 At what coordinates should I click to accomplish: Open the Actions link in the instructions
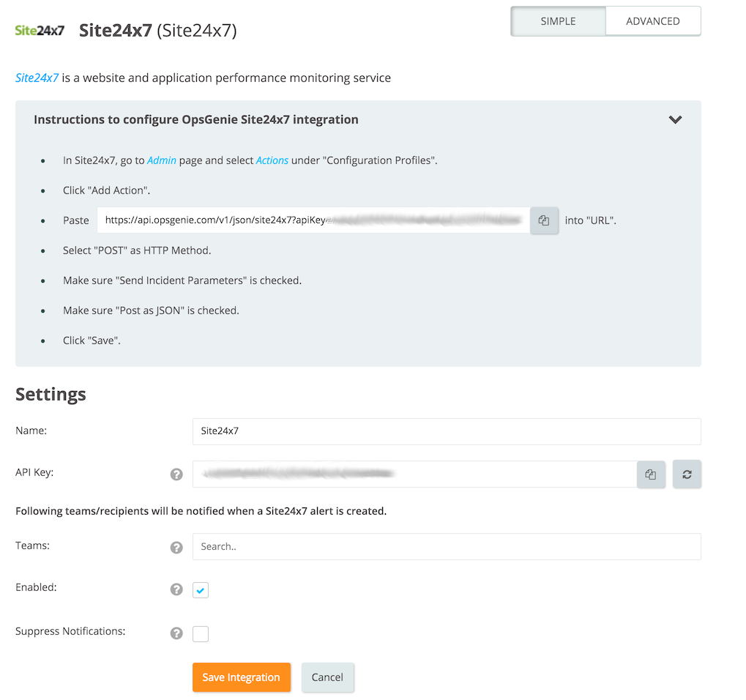click(x=272, y=160)
